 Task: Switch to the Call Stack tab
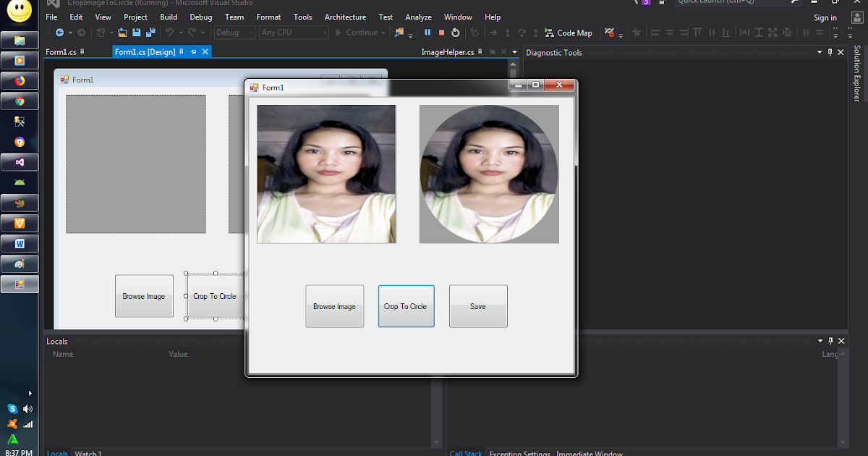pyautogui.click(x=466, y=453)
